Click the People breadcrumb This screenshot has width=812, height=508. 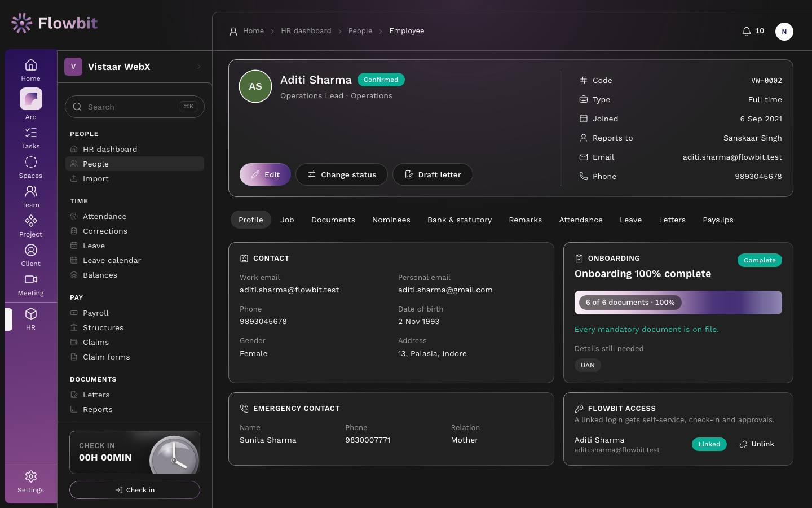point(360,31)
